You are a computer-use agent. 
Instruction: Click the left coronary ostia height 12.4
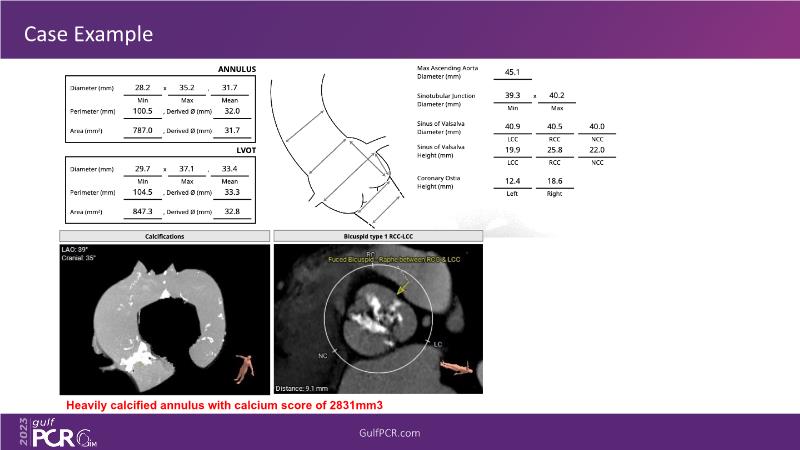click(512, 180)
